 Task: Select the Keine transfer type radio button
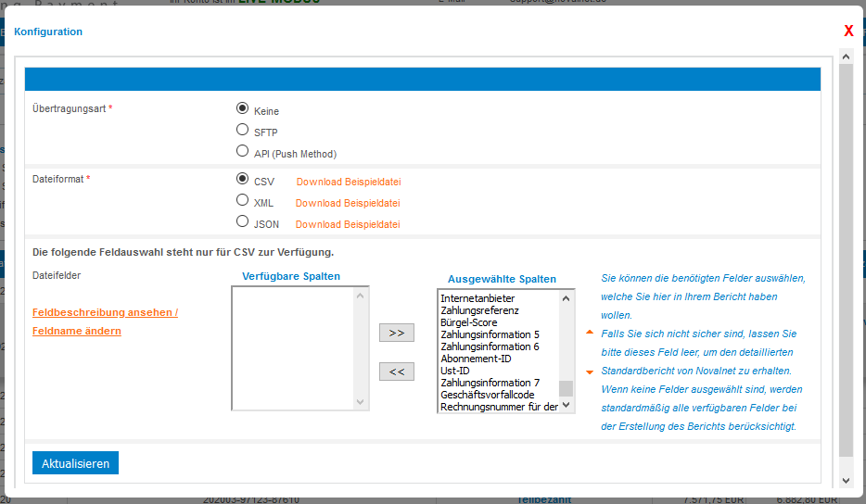point(243,108)
